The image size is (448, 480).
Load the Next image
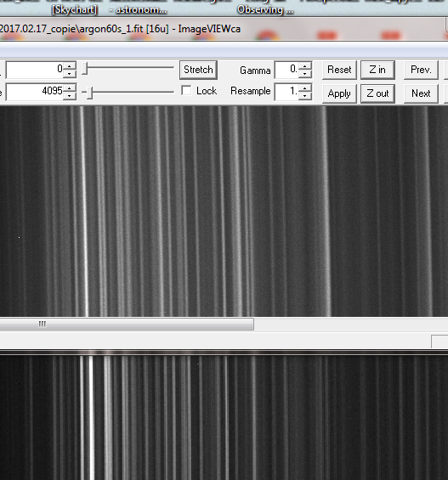pos(421,93)
